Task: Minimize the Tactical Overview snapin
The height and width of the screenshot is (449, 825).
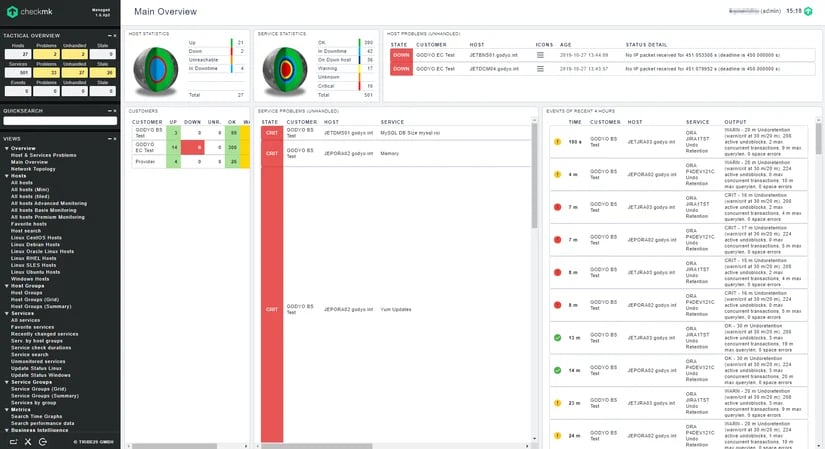Action: click(109, 35)
